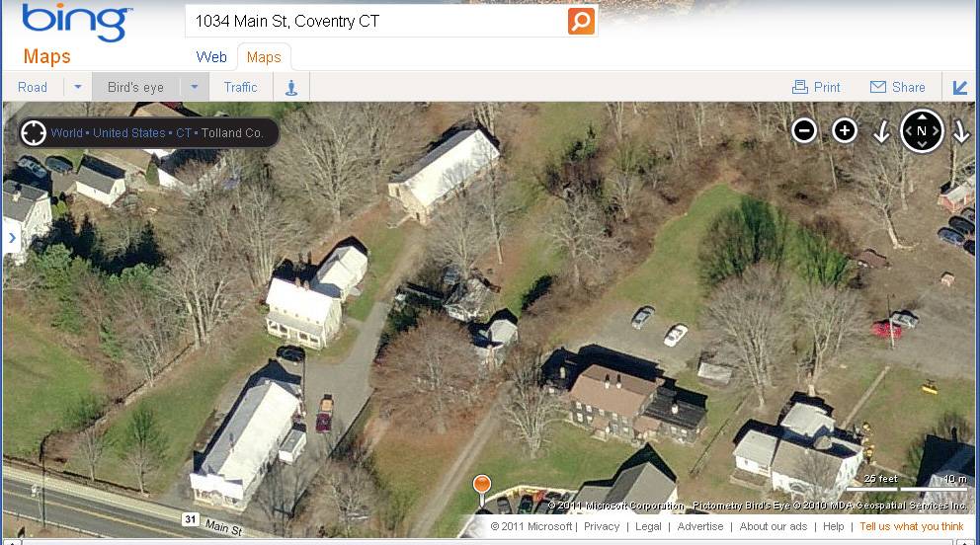The height and width of the screenshot is (545, 980).
Task: Select the Maps tab
Action: click(264, 57)
